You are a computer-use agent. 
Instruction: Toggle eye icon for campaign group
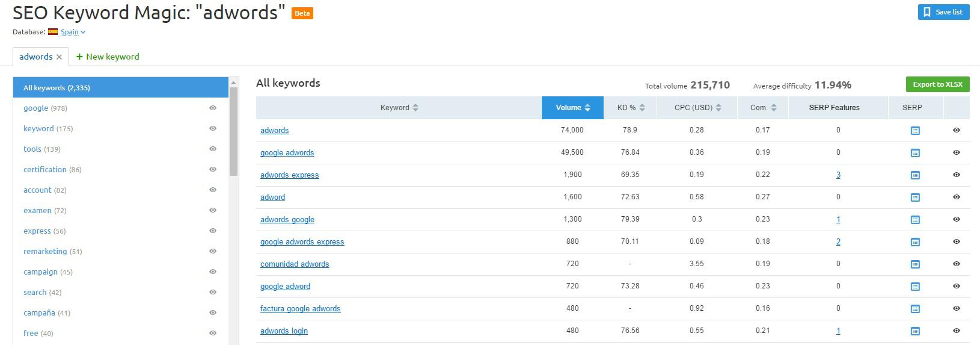pos(213,272)
